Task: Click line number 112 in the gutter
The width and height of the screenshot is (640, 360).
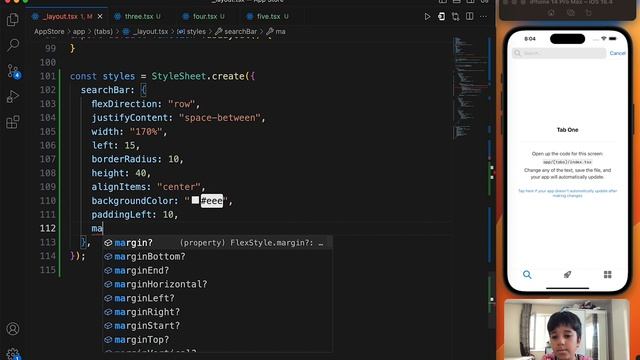Action: click(x=48, y=228)
